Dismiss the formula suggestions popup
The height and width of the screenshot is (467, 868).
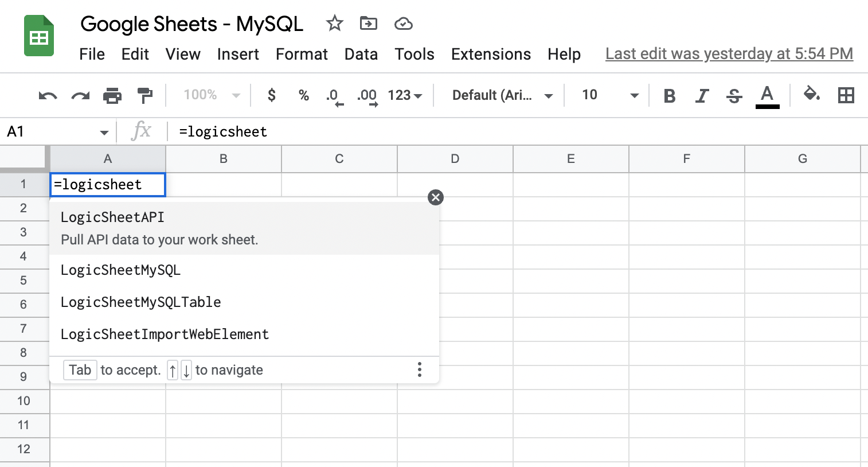pos(436,197)
